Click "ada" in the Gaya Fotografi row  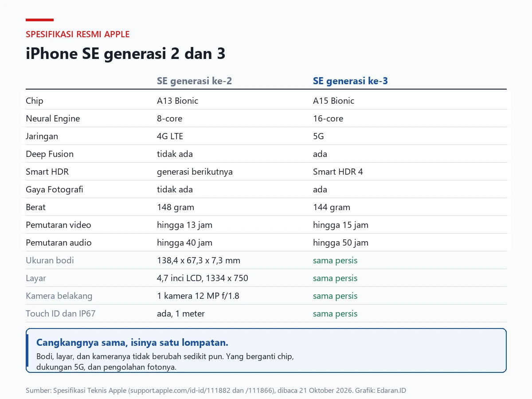(320, 189)
